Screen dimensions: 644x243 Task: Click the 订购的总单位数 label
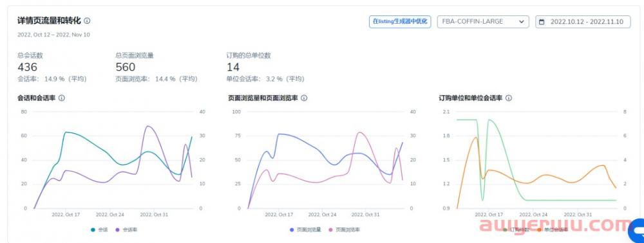coord(249,56)
